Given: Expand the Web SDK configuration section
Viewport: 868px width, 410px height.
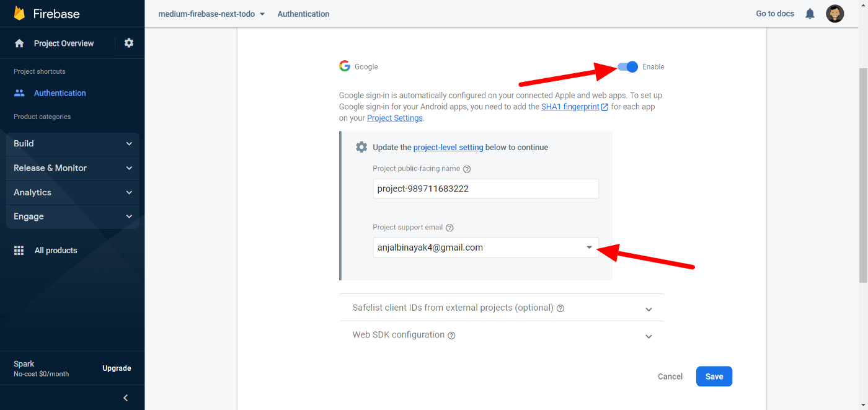Looking at the screenshot, I should tap(649, 336).
